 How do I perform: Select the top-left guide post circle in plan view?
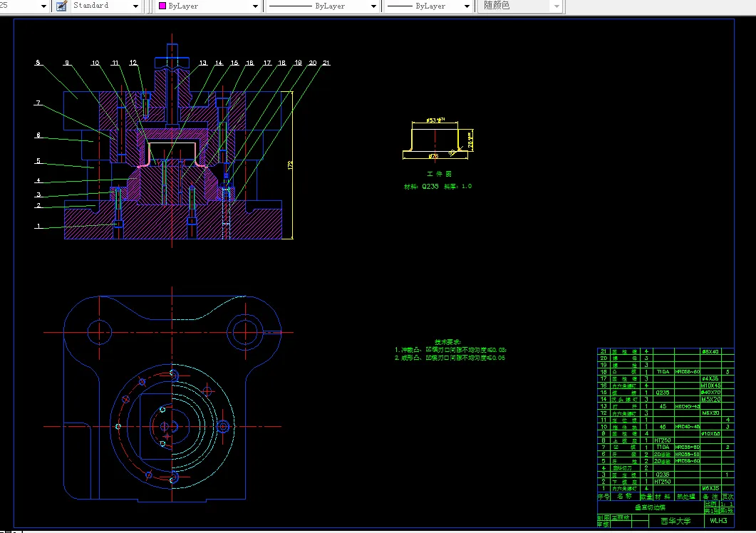click(x=100, y=332)
